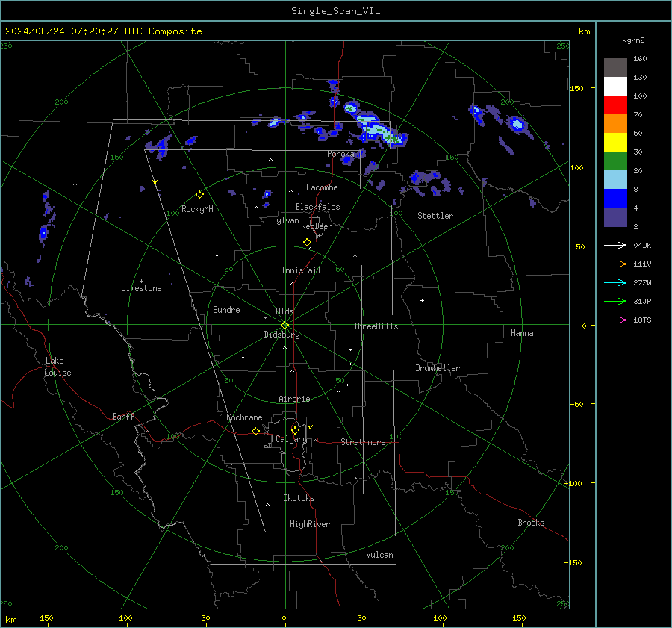The image size is (672, 628).
Task: Click the Drumheller city label
Action: coord(438,368)
